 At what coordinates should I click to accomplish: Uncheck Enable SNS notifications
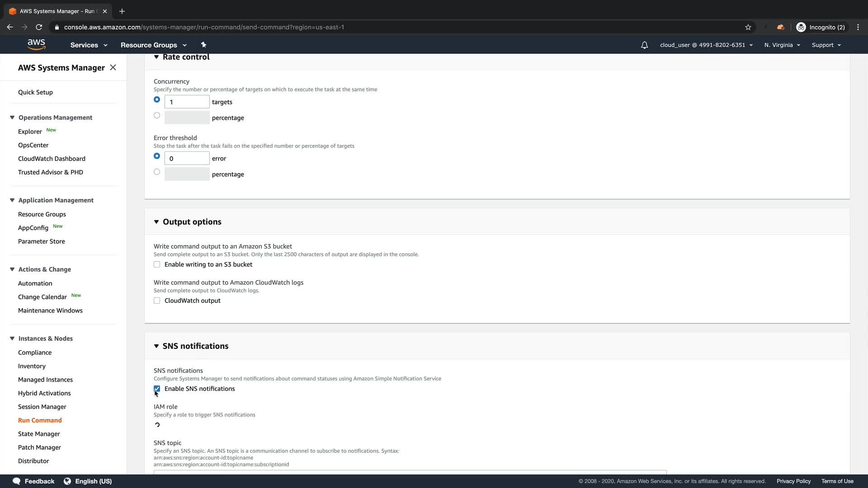[x=157, y=389]
